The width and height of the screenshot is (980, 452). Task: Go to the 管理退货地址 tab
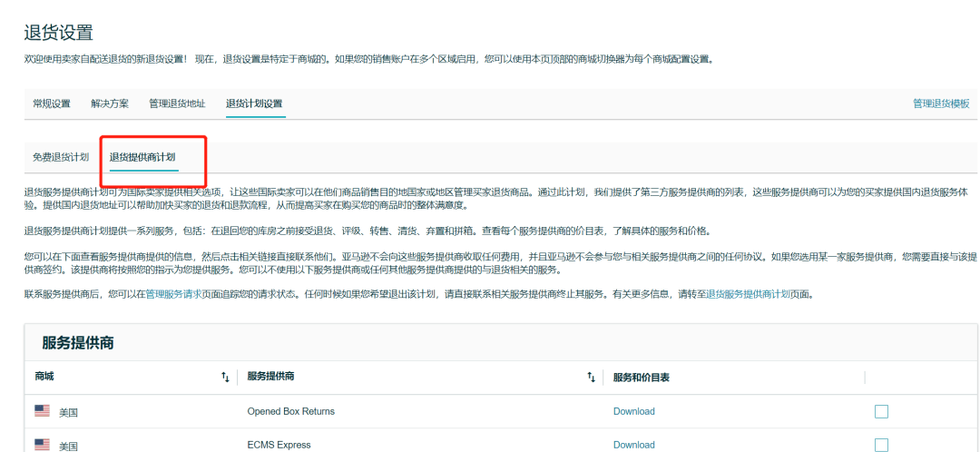pos(177,103)
